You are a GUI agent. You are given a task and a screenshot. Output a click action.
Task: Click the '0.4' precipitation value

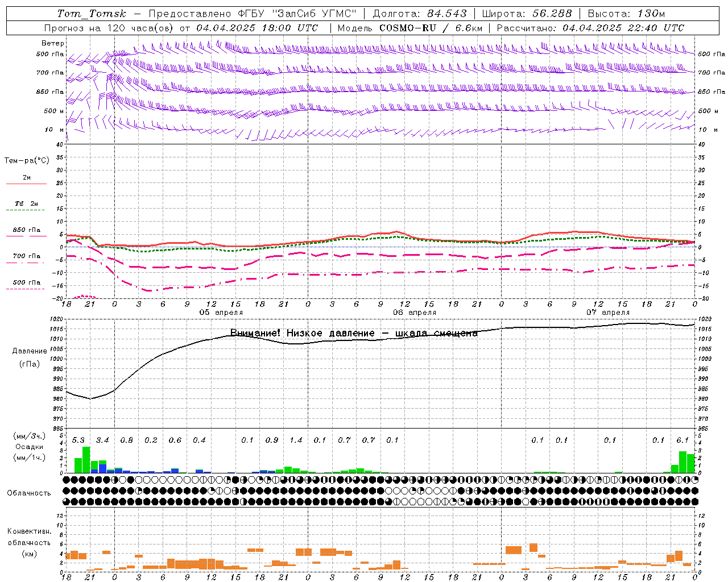click(x=199, y=440)
